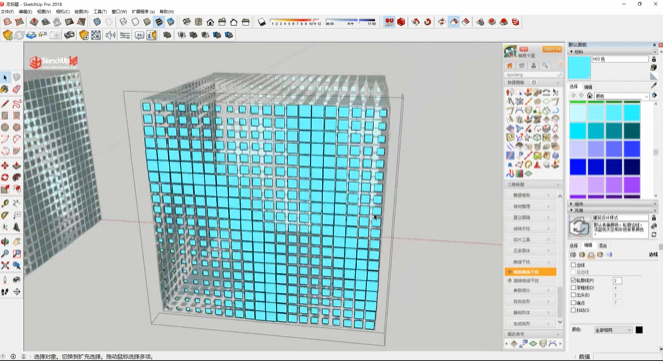Click the black edge color swatch
The height and width of the screenshot is (361, 663).
[639, 330]
